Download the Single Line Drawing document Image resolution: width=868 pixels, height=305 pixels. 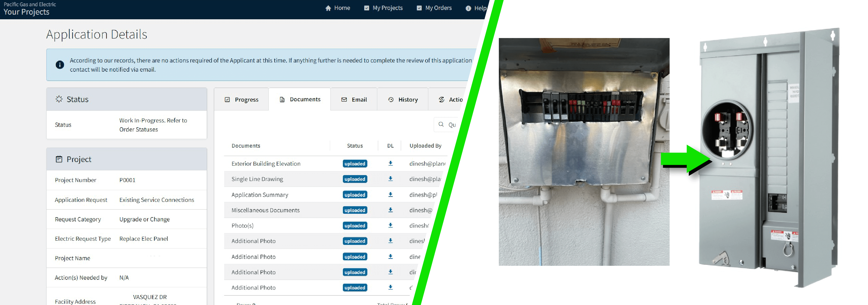point(391,179)
